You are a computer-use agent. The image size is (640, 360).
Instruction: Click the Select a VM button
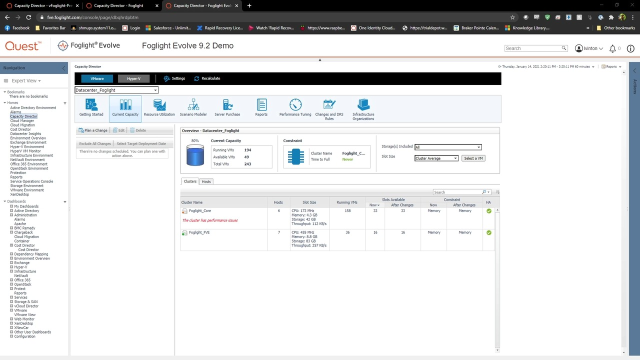[473, 158]
